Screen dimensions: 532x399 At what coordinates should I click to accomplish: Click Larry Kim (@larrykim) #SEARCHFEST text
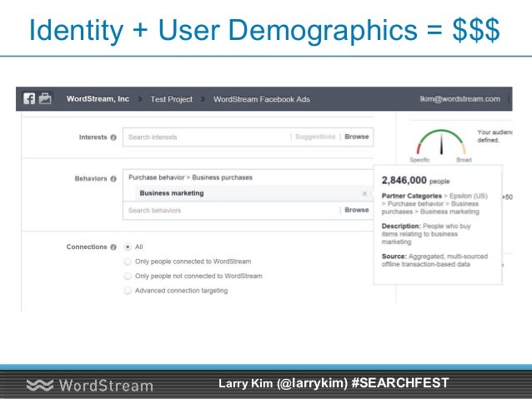point(334,383)
